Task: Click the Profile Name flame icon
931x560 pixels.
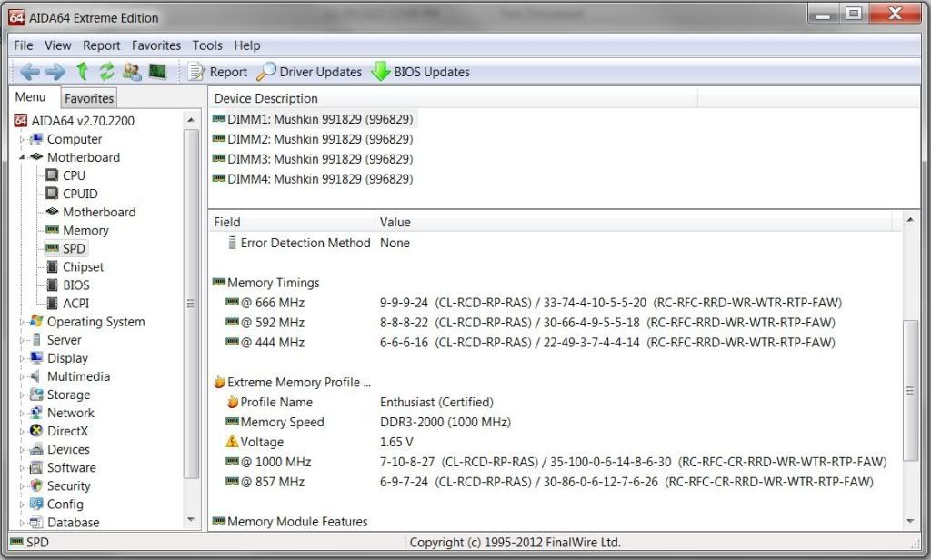Action: coord(232,402)
